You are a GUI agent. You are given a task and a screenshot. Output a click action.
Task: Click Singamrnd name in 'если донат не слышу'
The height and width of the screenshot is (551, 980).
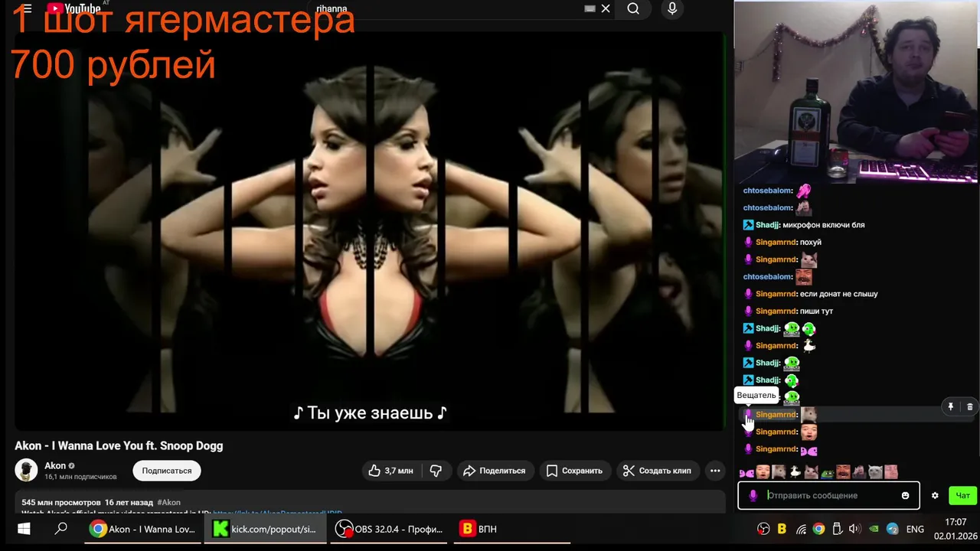pos(776,294)
